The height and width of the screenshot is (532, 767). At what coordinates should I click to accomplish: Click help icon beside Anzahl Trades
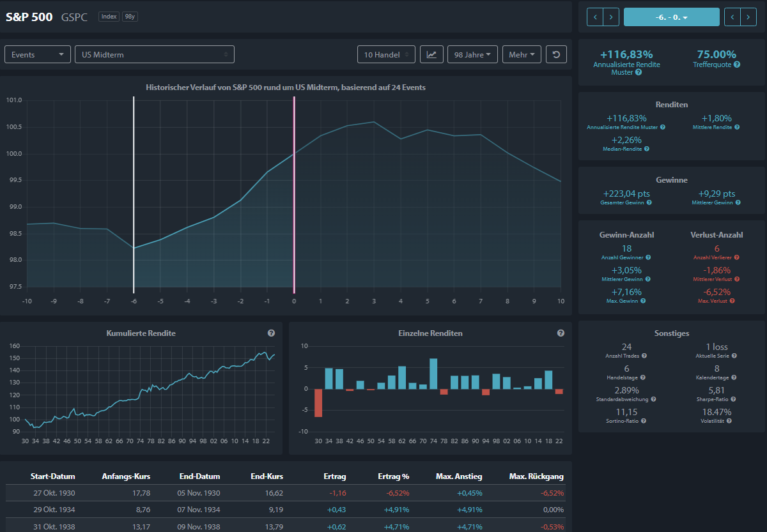[644, 356]
